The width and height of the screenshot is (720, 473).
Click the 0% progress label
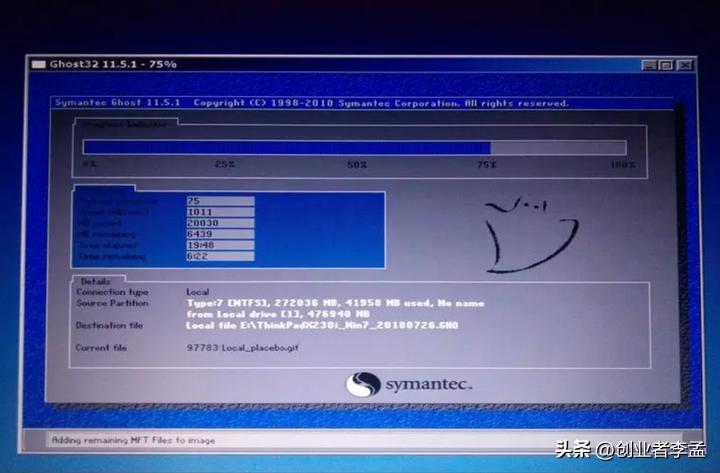click(90, 164)
